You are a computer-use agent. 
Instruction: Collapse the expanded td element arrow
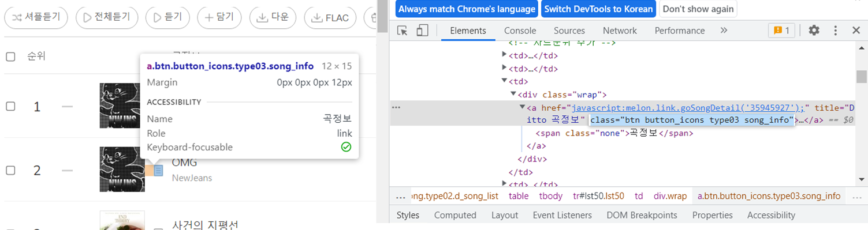(x=504, y=81)
